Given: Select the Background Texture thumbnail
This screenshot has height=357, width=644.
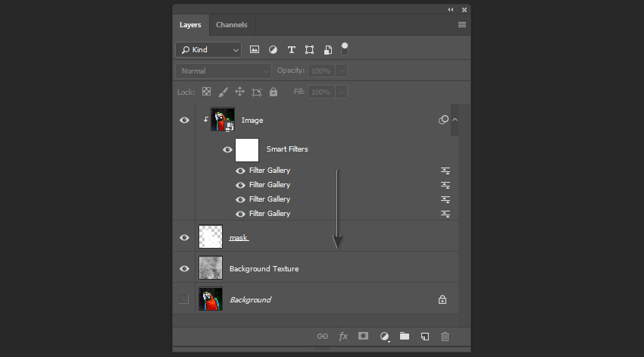Looking at the screenshot, I should coord(211,268).
